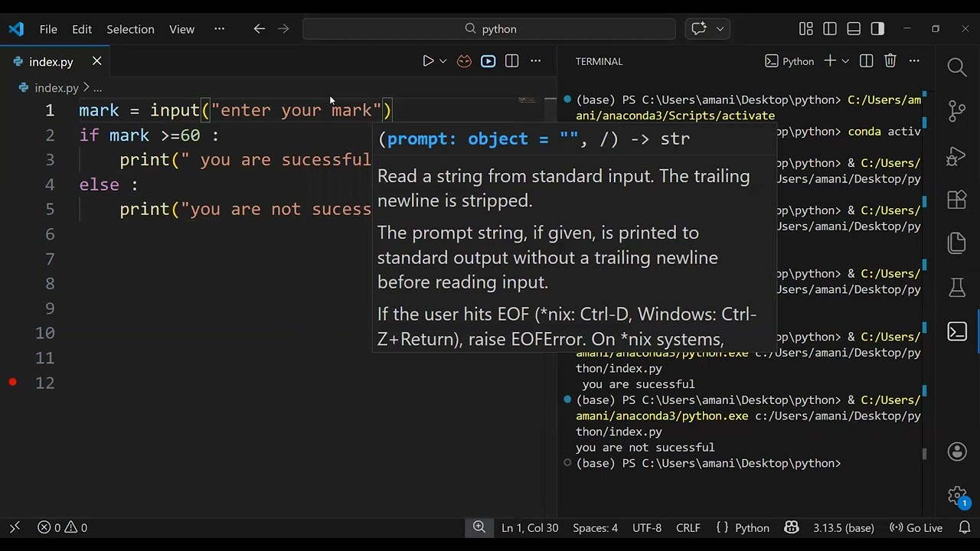Select the index.py editor tab
This screenshot has width=980, height=551.
click(x=55, y=61)
